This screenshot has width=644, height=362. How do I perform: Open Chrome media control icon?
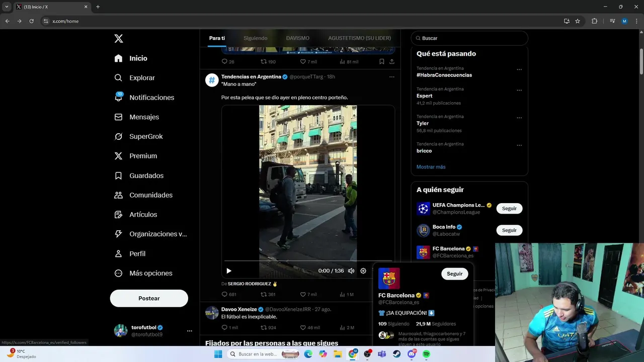click(612, 21)
